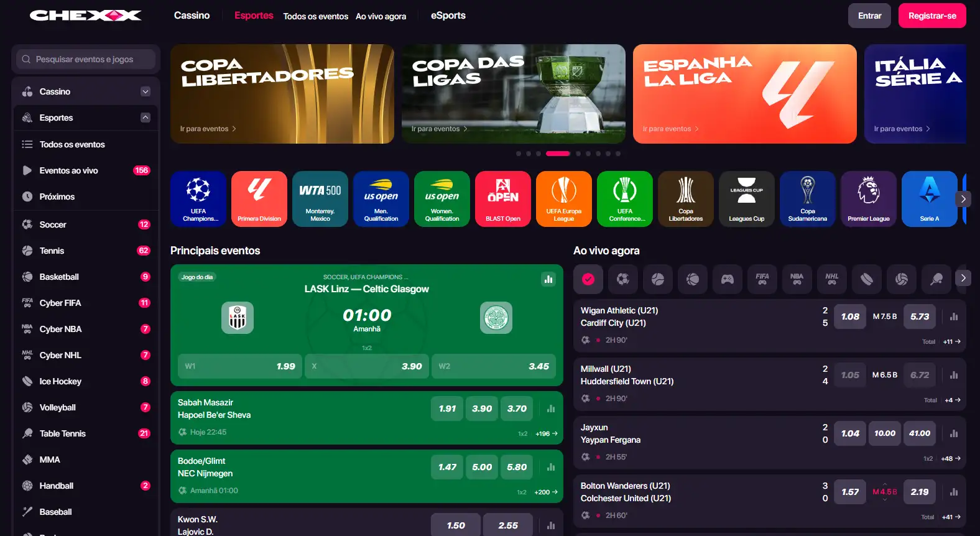Screen dimensions: 980x536
Task: Filter live events by table tennis icon
Action: [936, 279]
